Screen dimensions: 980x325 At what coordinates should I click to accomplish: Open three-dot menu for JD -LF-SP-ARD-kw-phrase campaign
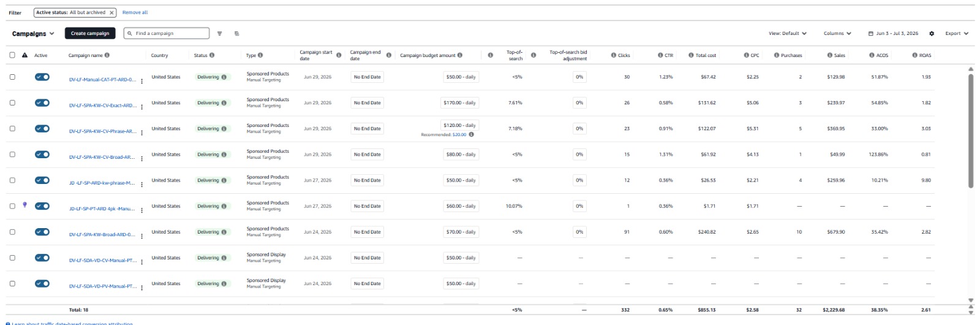point(142,184)
